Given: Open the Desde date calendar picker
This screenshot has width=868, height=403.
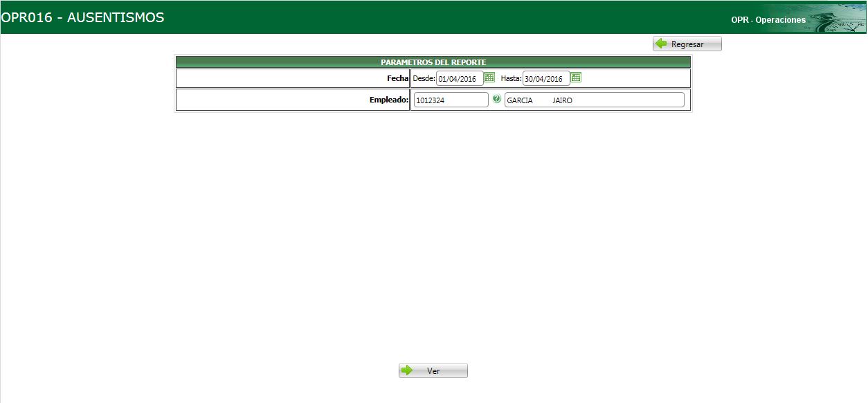Looking at the screenshot, I should click(x=489, y=78).
